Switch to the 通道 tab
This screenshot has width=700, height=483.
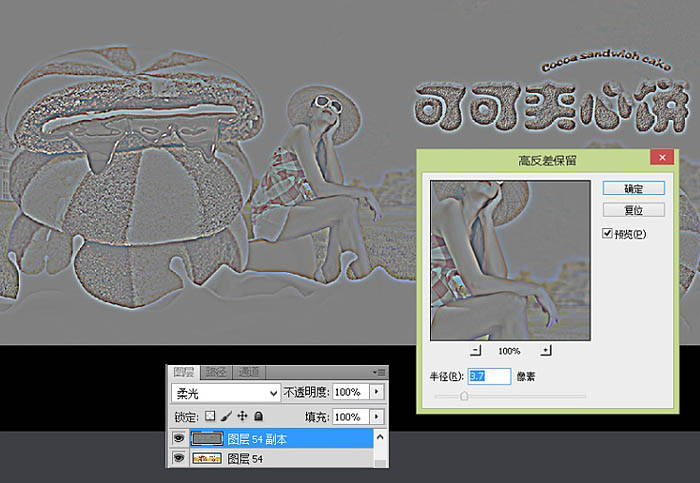click(x=249, y=372)
